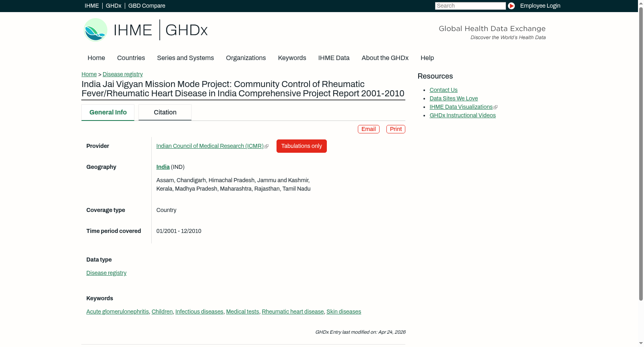This screenshot has height=347, width=644.
Task: Switch to the Citation tab
Action: [x=165, y=112]
